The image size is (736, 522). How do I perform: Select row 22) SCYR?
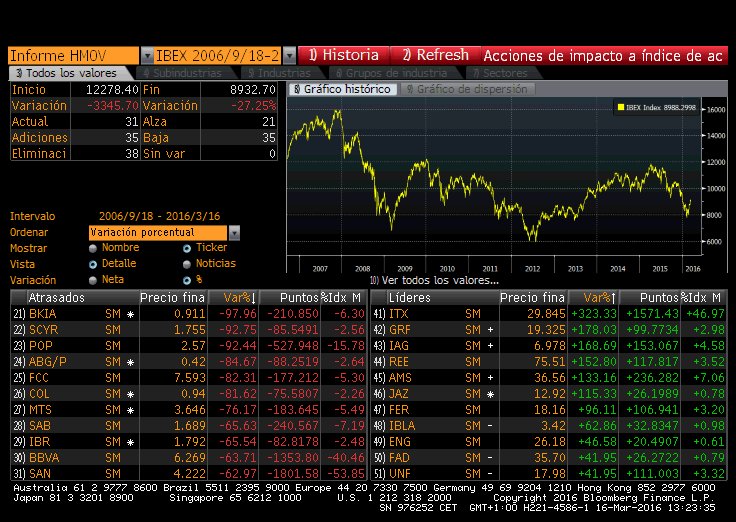click(x=189, y=330)
